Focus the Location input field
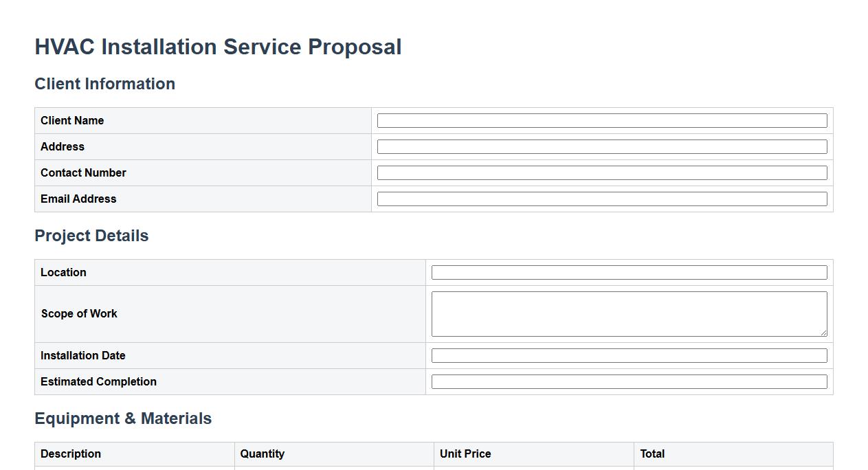This screenshot has width=868, height=470. click(x=629, y=273)
